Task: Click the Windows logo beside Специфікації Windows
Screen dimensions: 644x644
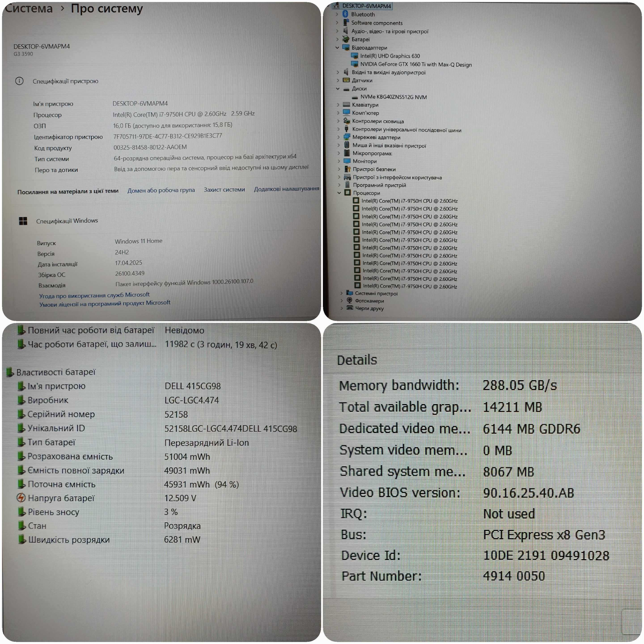Action: (x=23, y=221)
